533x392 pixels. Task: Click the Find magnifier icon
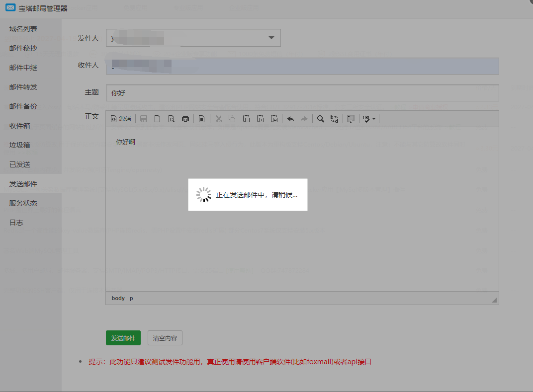pyautogui.click(x=321, y=119)
